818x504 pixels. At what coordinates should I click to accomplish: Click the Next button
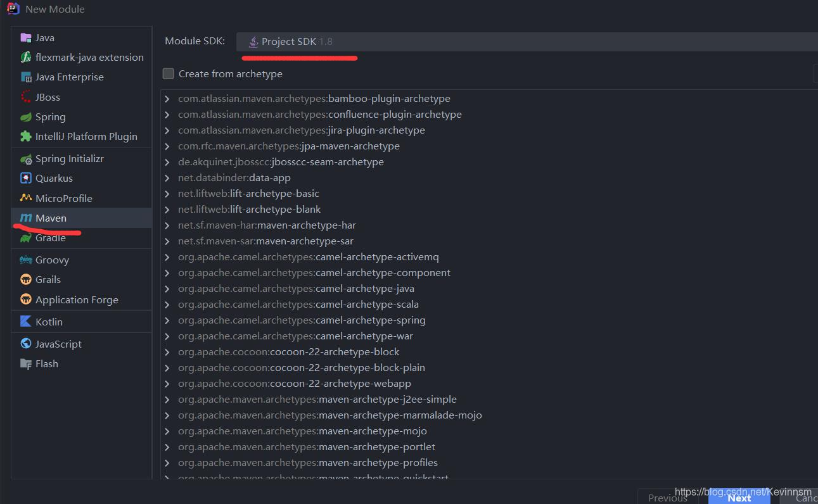739,497
